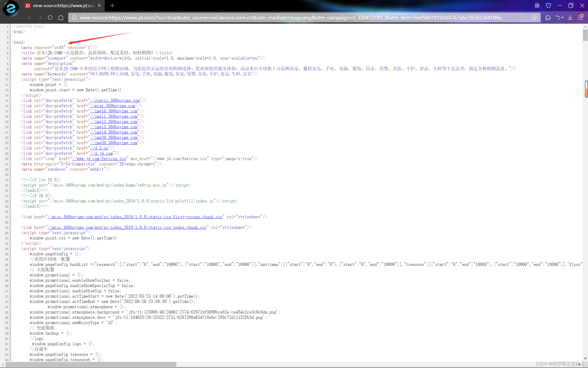Click the "window.pageConfig.logo = {};" line

[x=63, y=344]
